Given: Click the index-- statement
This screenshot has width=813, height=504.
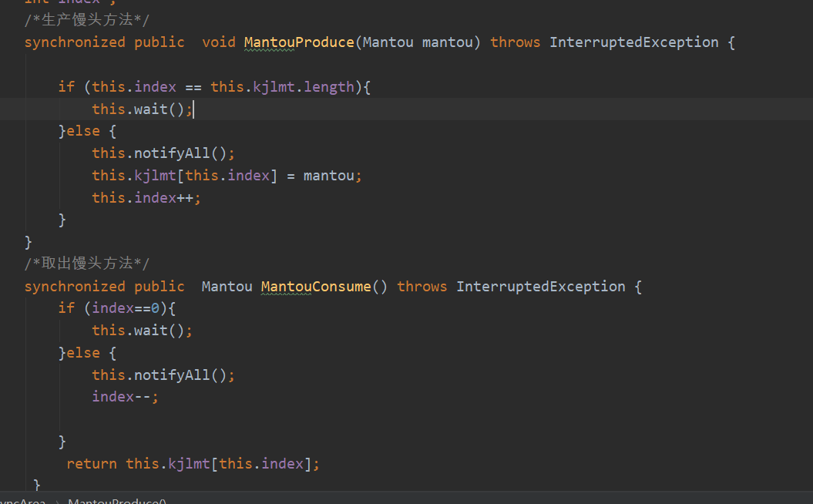Looking at the screenshot, I should coord(125,397).
